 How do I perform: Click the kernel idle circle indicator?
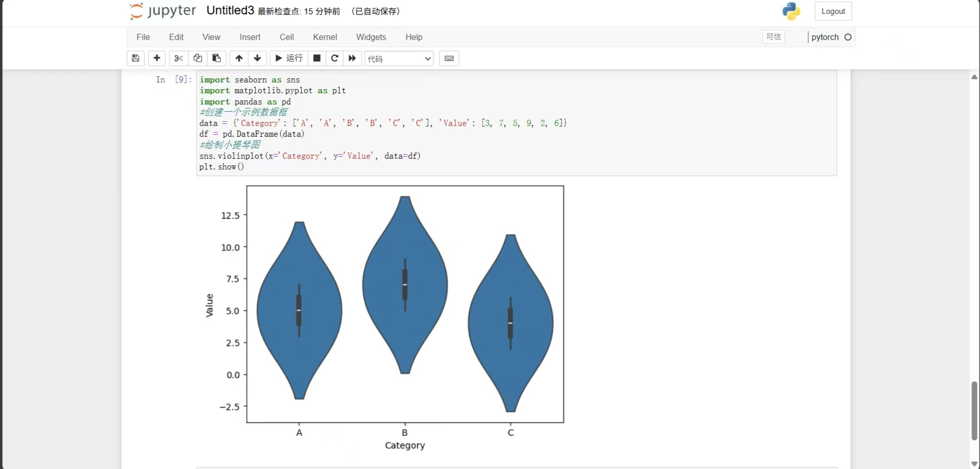pos(848,37)
